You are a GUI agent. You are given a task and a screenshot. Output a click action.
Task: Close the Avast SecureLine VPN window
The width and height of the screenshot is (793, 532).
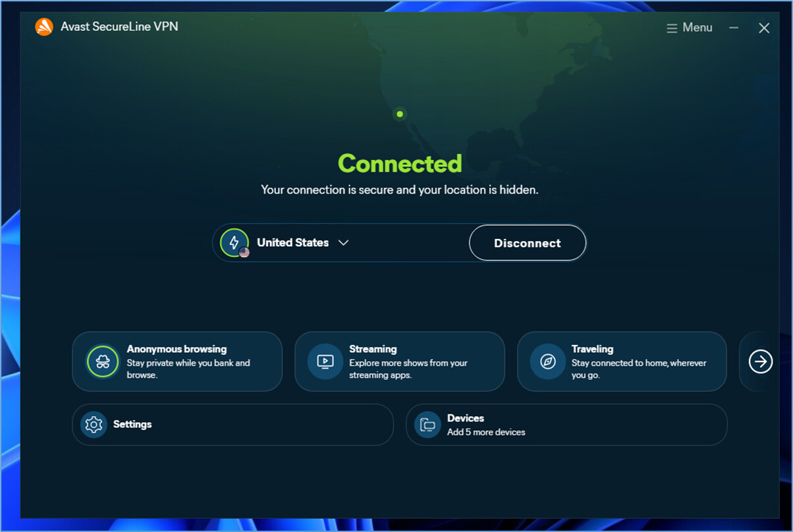tap(764, 28)
